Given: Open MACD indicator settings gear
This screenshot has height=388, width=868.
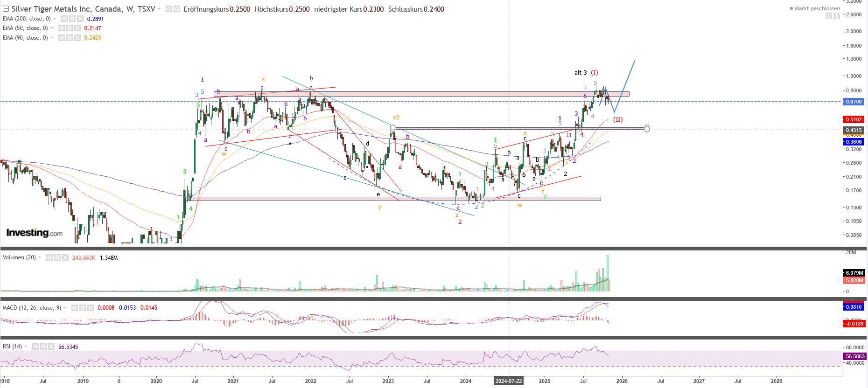Looking at the screenshot, I should [x=83, y=308].
